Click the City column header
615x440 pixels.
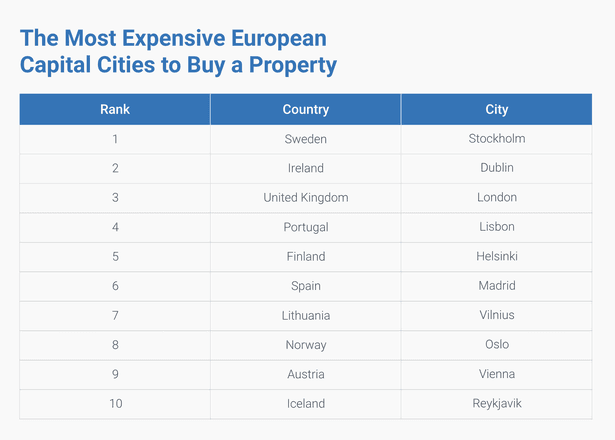coord(496,109)
